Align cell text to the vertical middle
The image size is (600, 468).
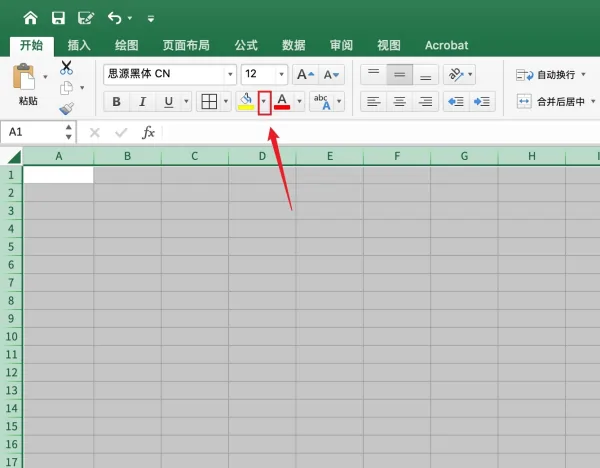[399, 74]
